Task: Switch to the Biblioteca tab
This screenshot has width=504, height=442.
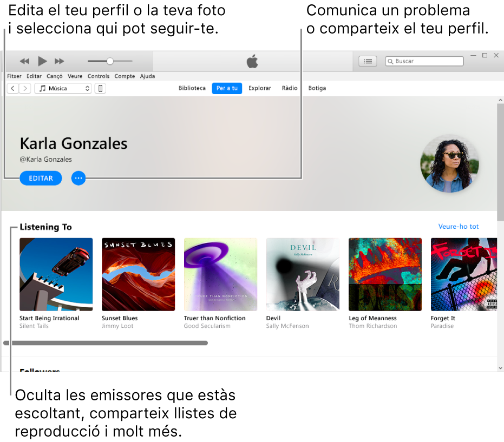Action: (192, 88)
